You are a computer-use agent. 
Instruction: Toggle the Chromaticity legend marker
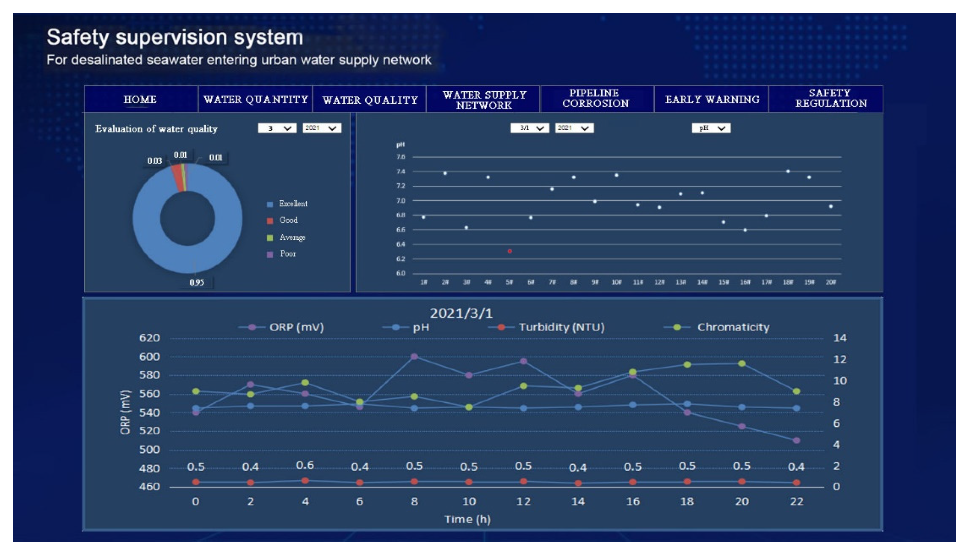[677, 327]
